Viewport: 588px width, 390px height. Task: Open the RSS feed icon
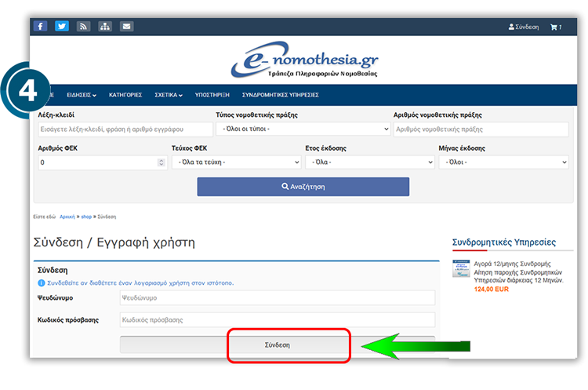(x=83, y=26)
